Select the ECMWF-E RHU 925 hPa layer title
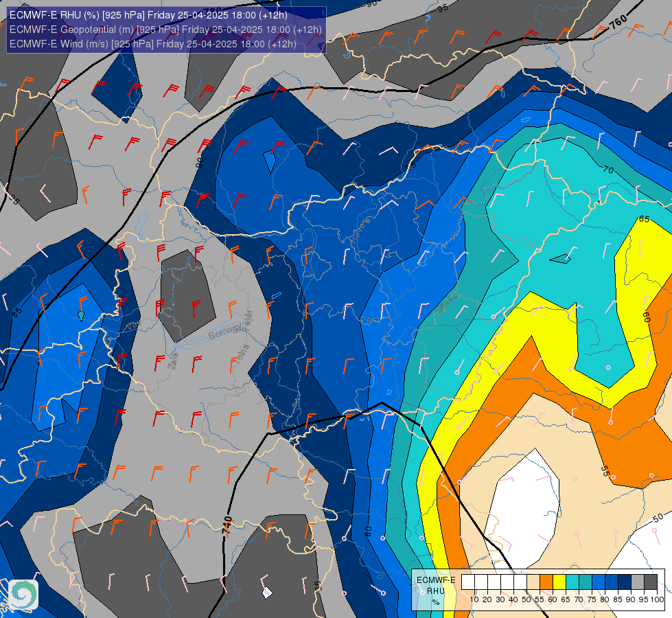The height and width of the screenshot is (618, 672). 148,15
